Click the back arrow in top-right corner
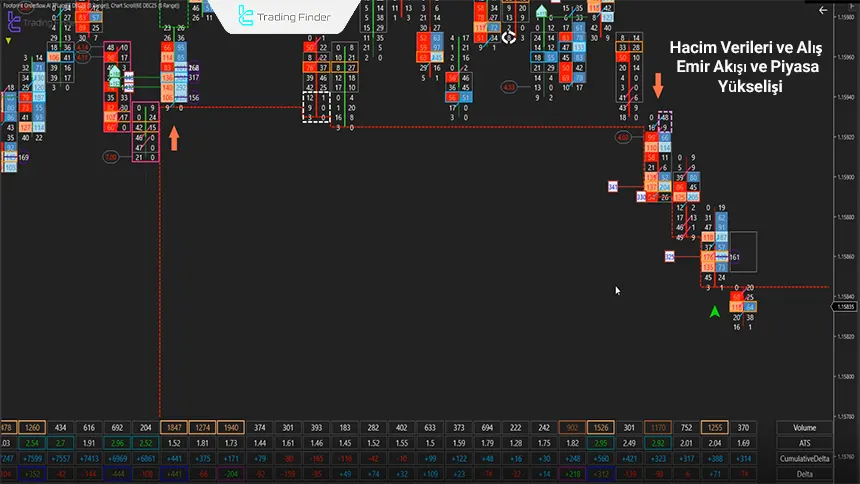This screenshot has height=484, width=860. (x=823, y=10)
